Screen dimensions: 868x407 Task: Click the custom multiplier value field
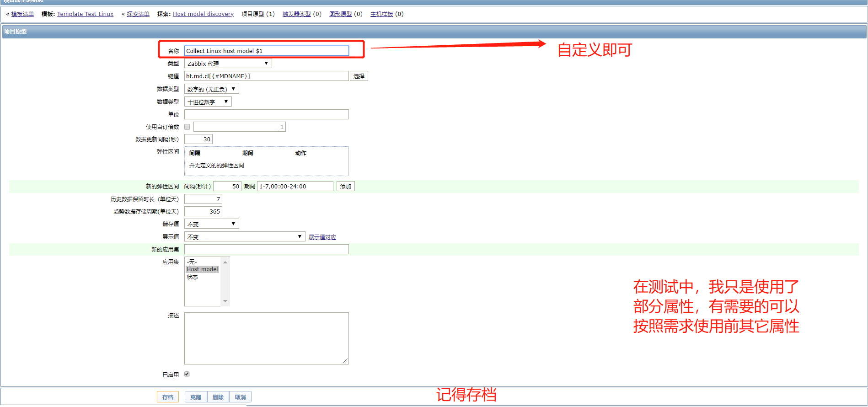pos(240,127)
